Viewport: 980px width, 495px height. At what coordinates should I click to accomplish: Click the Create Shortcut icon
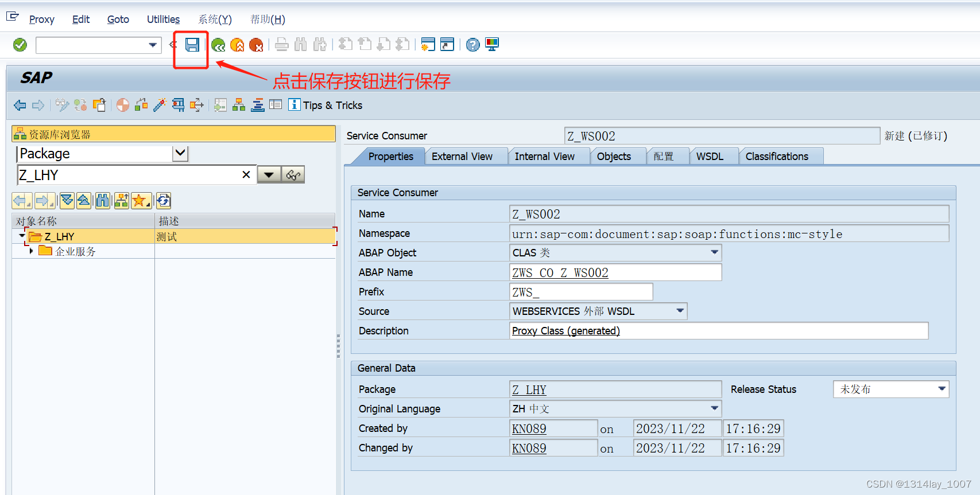tap(447, 45)
